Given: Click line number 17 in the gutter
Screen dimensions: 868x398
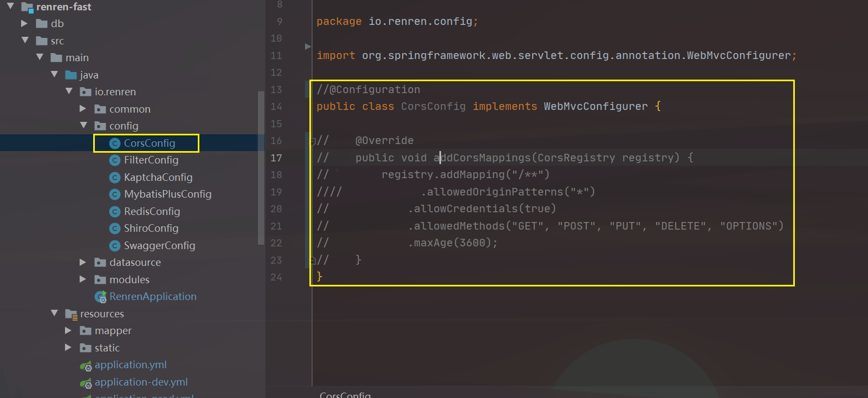Looking at the screenshot, I should tap(276, 158).
